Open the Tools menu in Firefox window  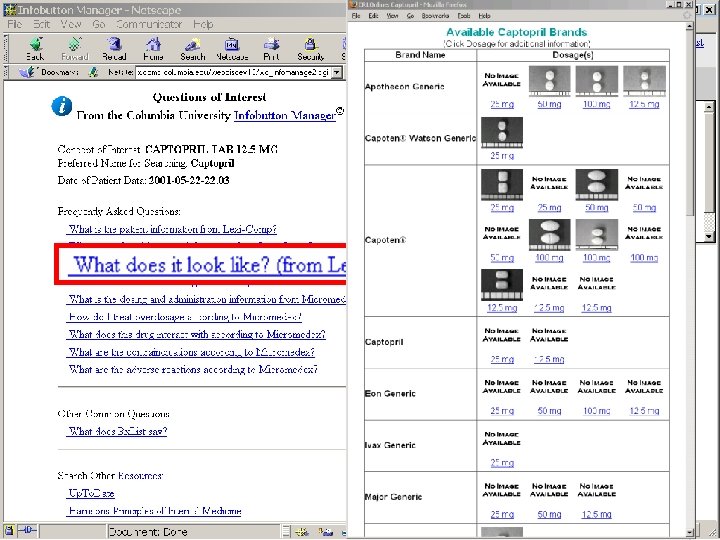tap(464, 16)
